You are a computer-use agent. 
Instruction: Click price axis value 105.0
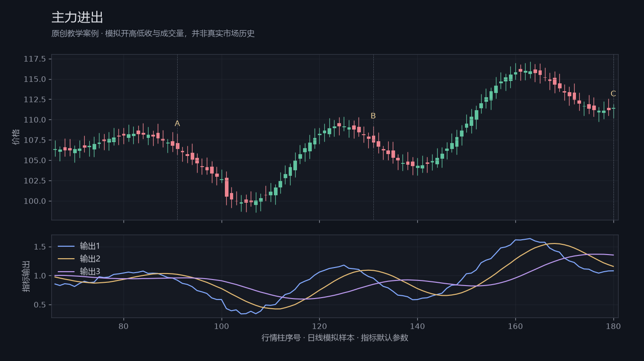35,161
